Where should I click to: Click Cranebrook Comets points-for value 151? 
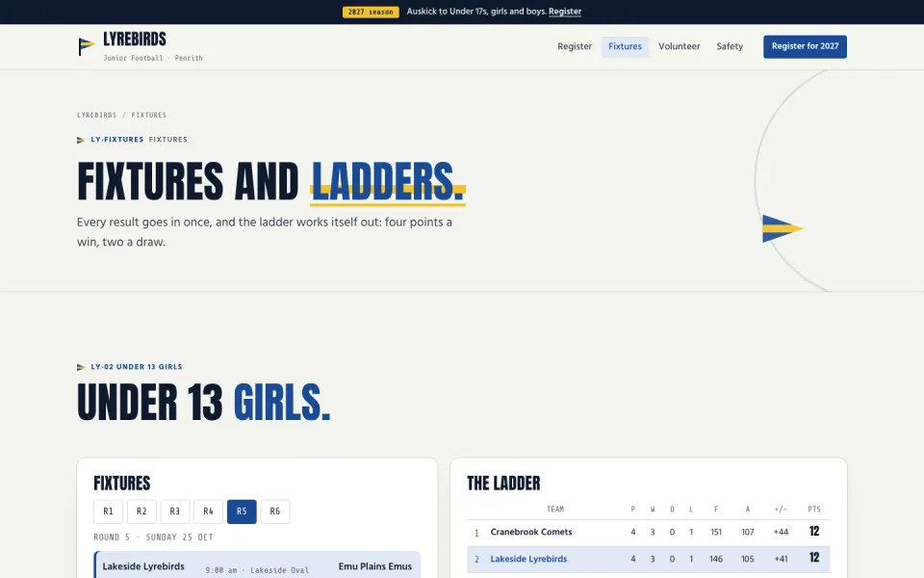click(716, 532)
